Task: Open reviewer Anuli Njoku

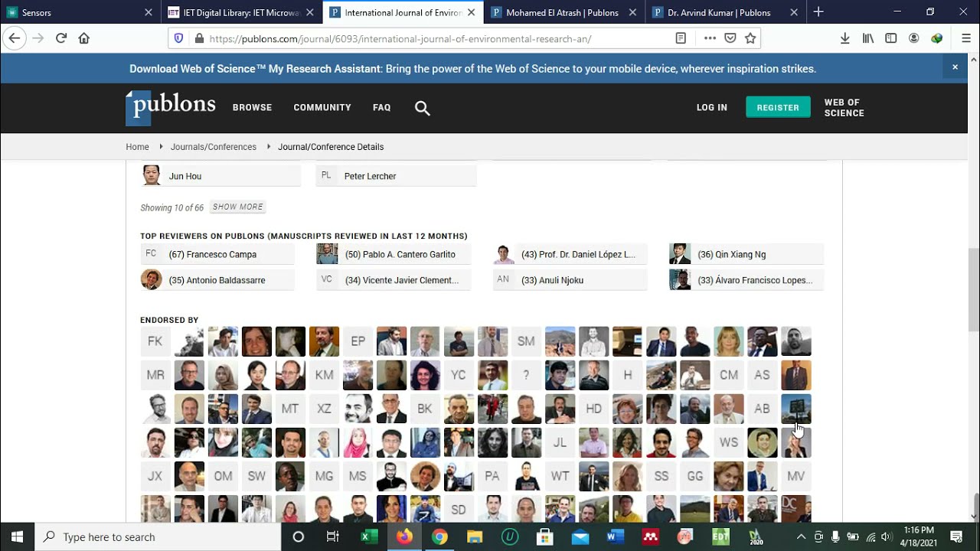Action: pos(570,280)
